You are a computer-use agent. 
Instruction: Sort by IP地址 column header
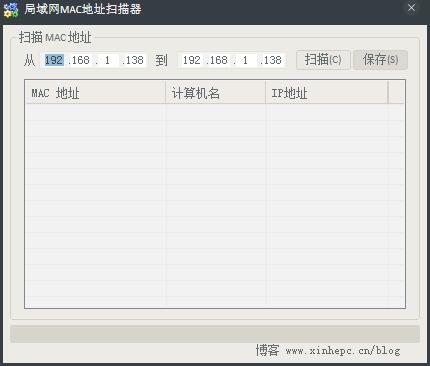(x=327, y=93)
